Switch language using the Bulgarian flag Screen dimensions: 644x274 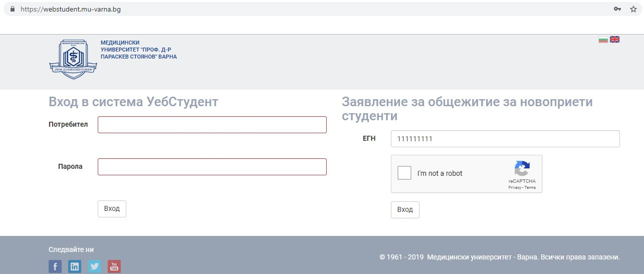(603, 40)
